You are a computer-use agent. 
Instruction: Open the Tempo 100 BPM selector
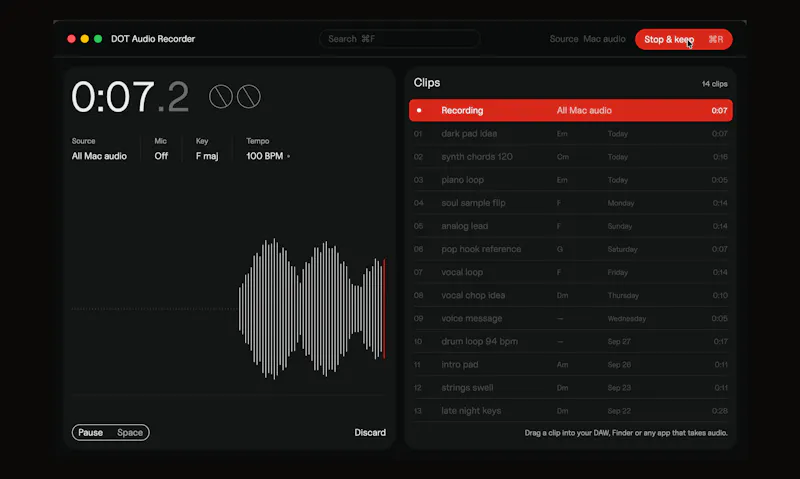(x=268, y=149)
